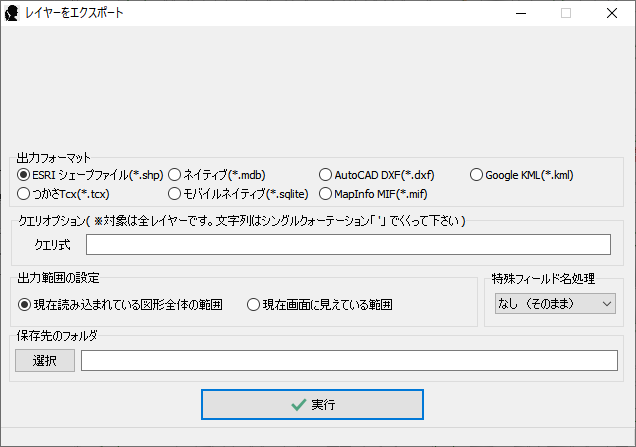
Task: Select MapInfo MIF(*.mif) format
Action: [x=326, y=194]
